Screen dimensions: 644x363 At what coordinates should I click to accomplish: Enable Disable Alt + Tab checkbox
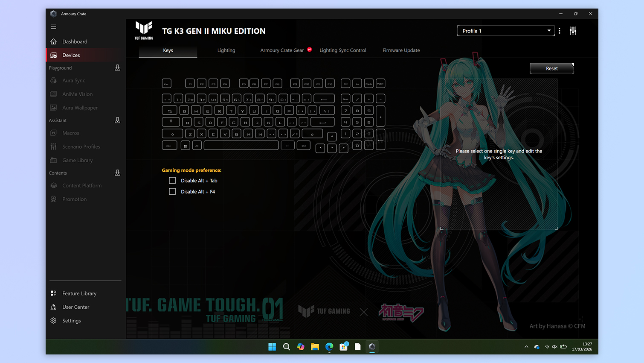[x=172, y=181]
